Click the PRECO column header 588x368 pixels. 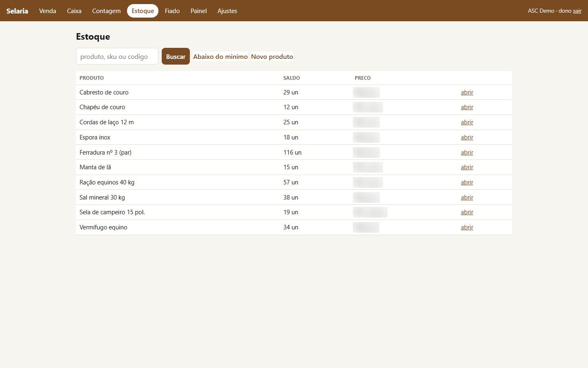click(x=363, y=78)
